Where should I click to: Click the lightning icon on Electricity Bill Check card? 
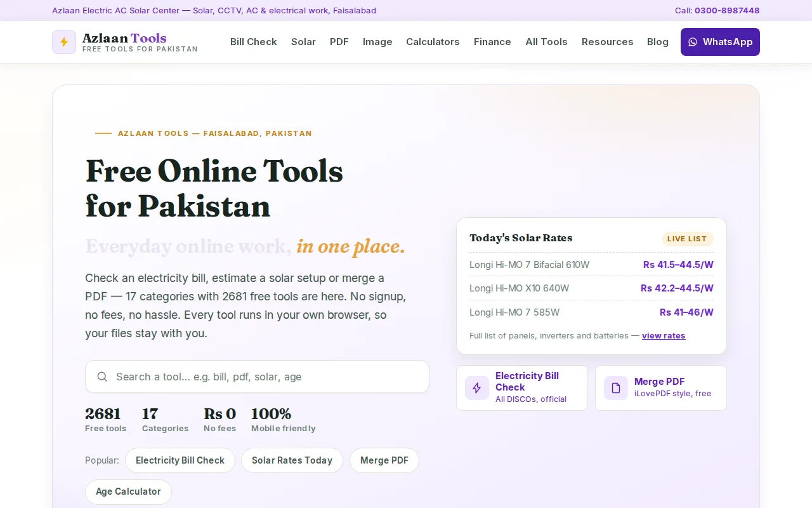(x=477, y=388)
